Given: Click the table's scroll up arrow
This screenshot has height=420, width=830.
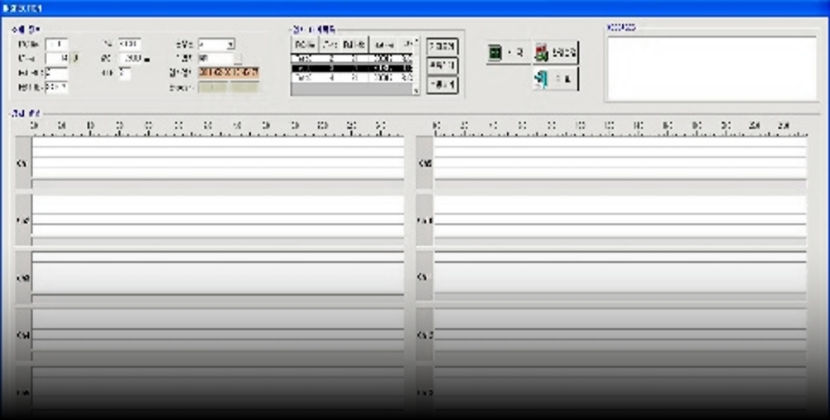Looking at the screenshot, I should (x=416, y=41).
